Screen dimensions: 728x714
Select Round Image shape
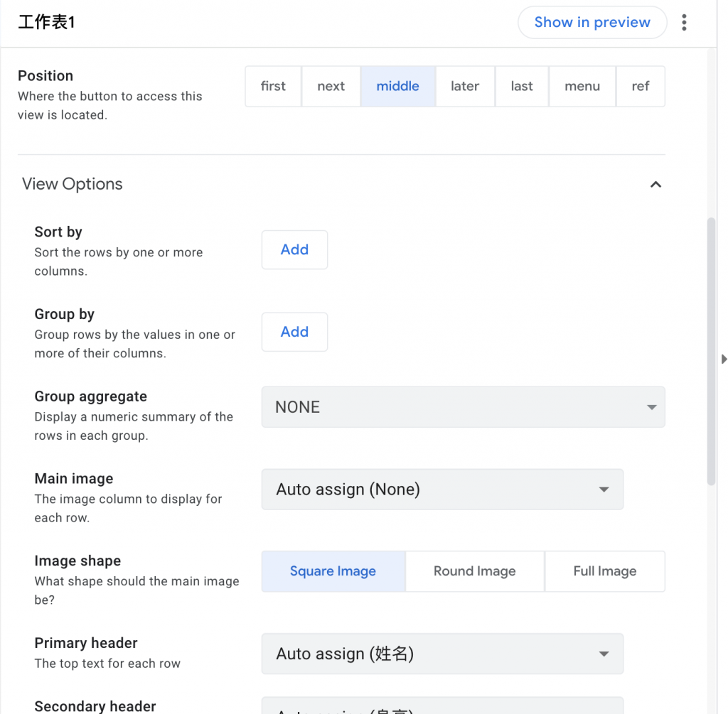475,571
